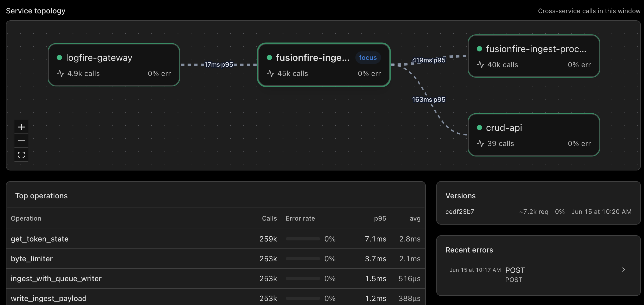Select the crud-api service node

tap(534, 135)
